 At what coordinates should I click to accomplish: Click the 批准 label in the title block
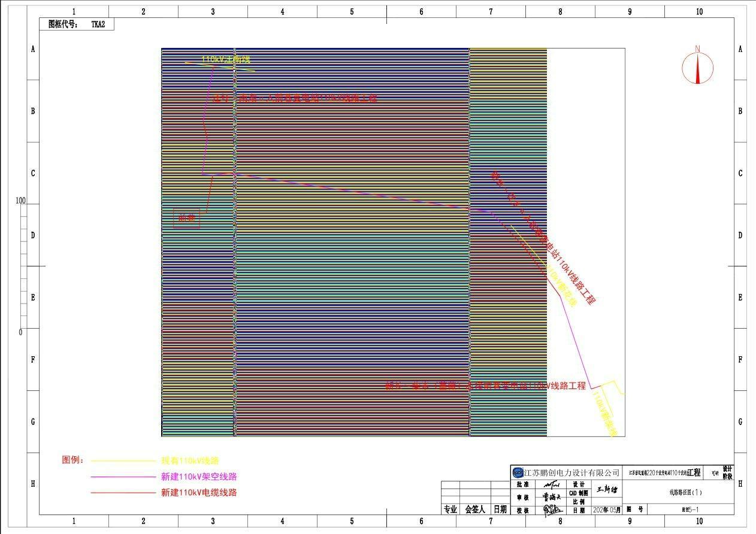tap(522, 484)
